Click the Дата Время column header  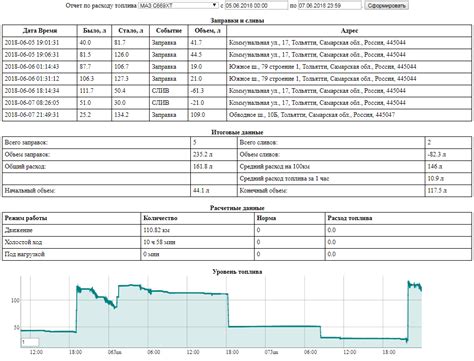coord(40,31)
